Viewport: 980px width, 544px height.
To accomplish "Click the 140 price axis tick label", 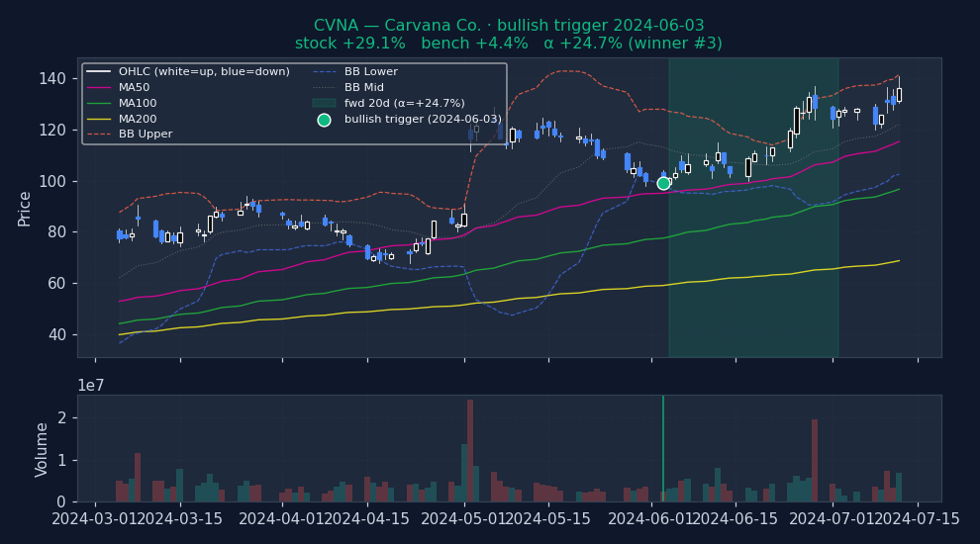I will [53, 79].
